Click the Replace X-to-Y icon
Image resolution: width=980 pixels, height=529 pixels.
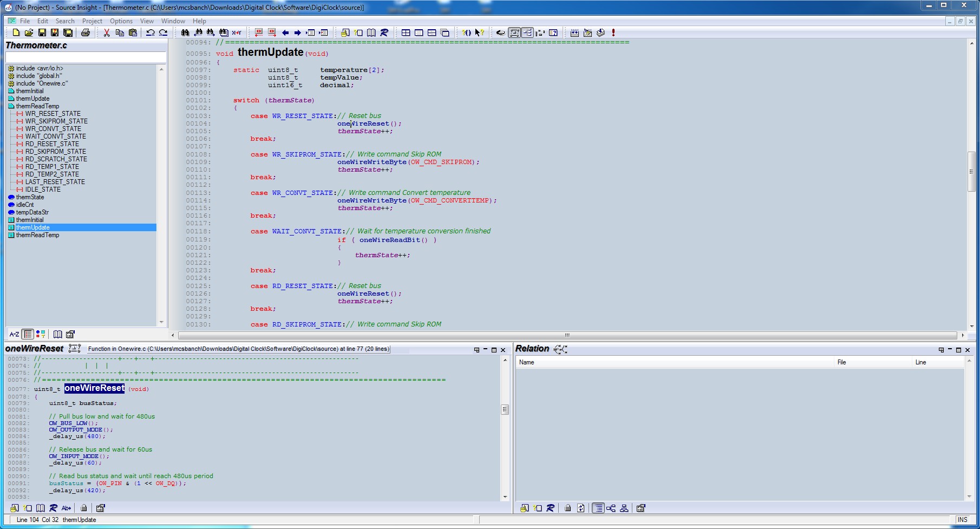(x=237, y=32)
